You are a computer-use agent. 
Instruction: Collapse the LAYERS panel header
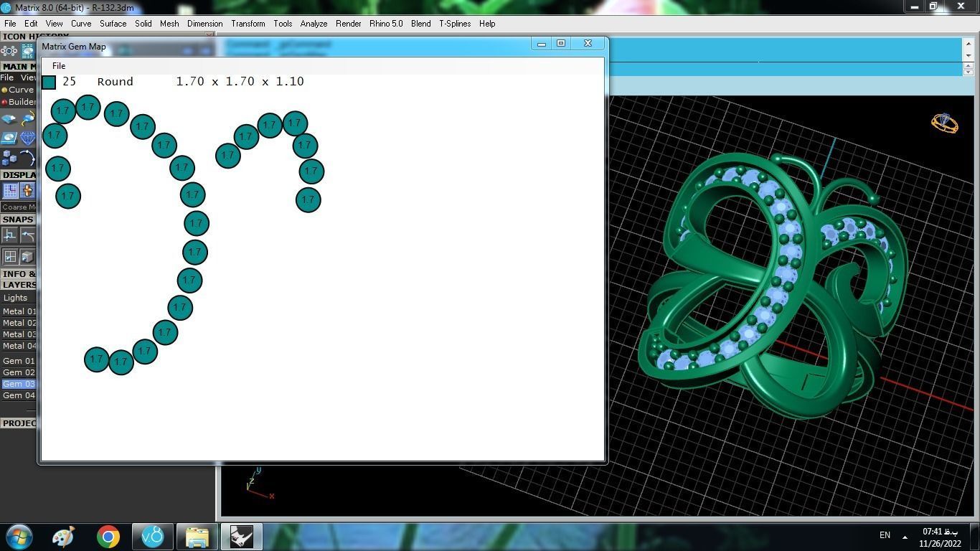pyautogui.click(x=19, y=285)
